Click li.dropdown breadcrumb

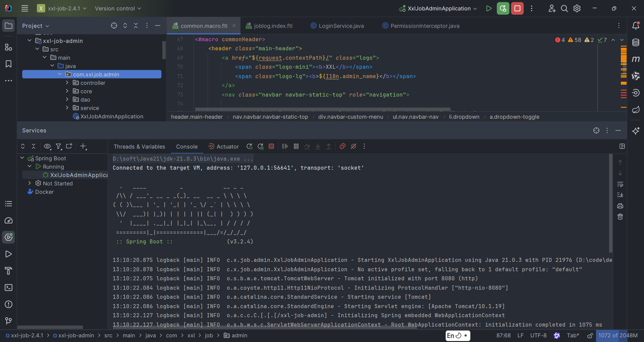coord(464,117)
